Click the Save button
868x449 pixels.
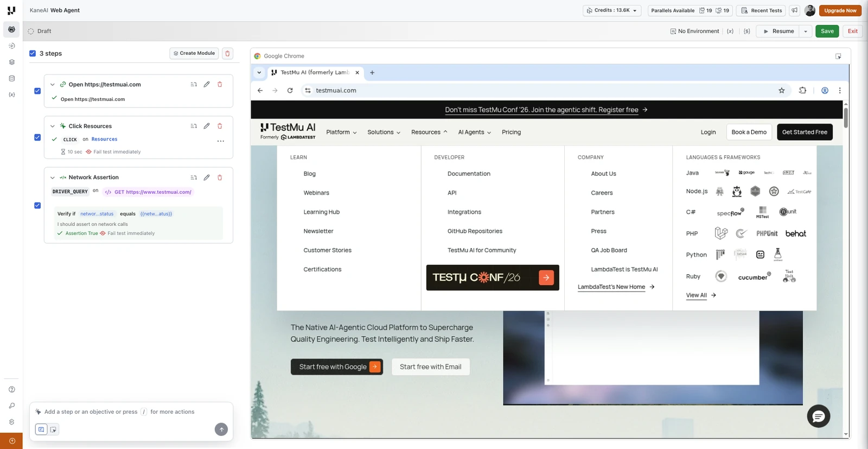click(x=827, y=31)
